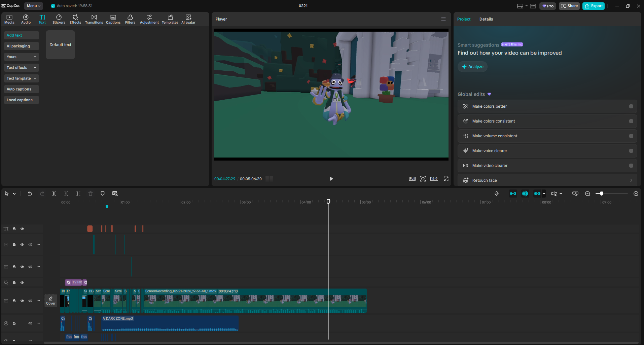Mute the main video track
The width and height of the screenshot is (644, 345).
click(30, 301)
